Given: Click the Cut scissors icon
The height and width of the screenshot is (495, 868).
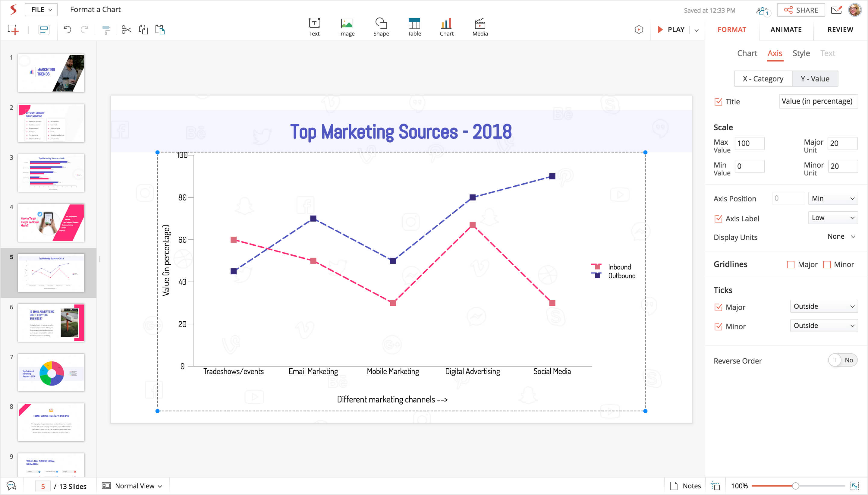Looking at the screenshot, I should [x=126, y=30].
